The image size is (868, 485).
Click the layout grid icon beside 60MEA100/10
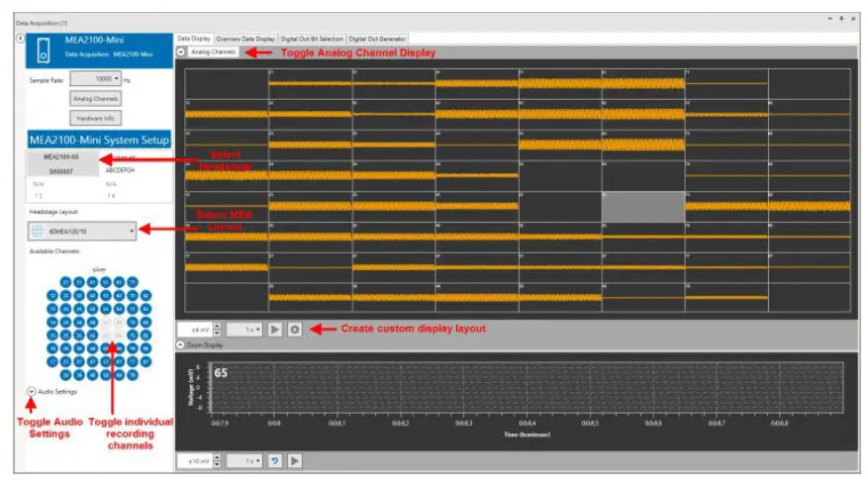37,231
